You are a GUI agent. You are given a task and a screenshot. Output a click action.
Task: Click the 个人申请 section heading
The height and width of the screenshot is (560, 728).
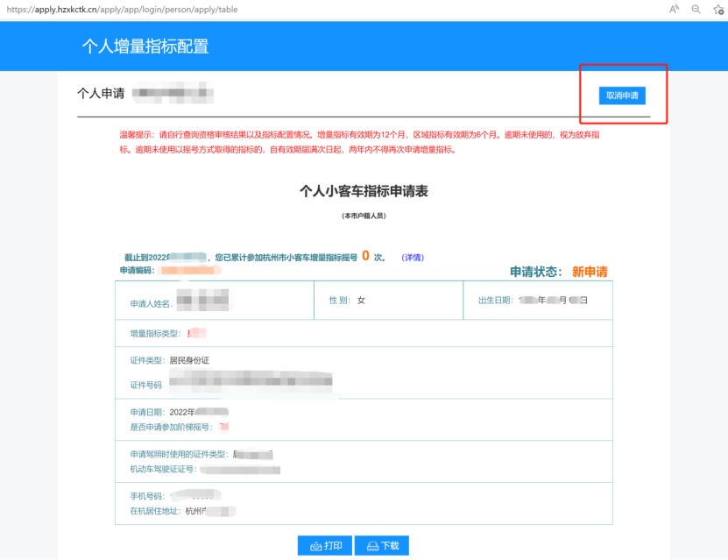click(101, 93)
